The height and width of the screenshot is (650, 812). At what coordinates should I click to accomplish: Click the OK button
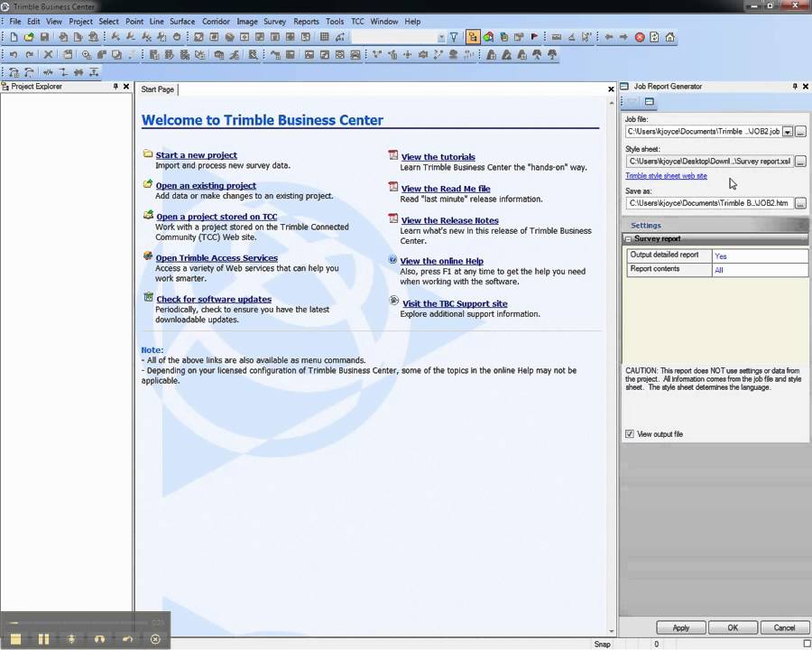pyautogui.click(x=733, y=627)
